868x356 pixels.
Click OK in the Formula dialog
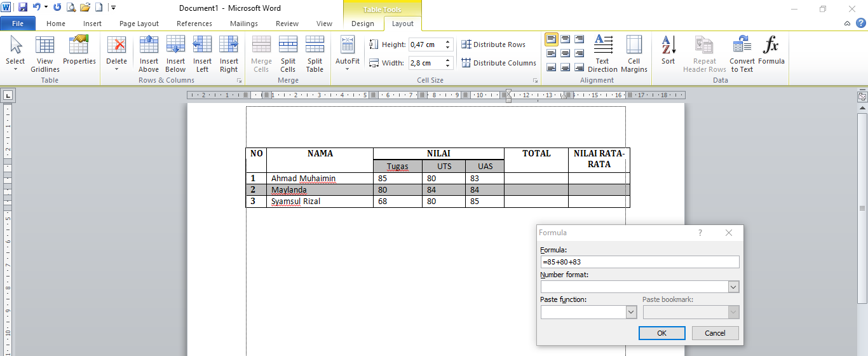click(x=661, y=333)
